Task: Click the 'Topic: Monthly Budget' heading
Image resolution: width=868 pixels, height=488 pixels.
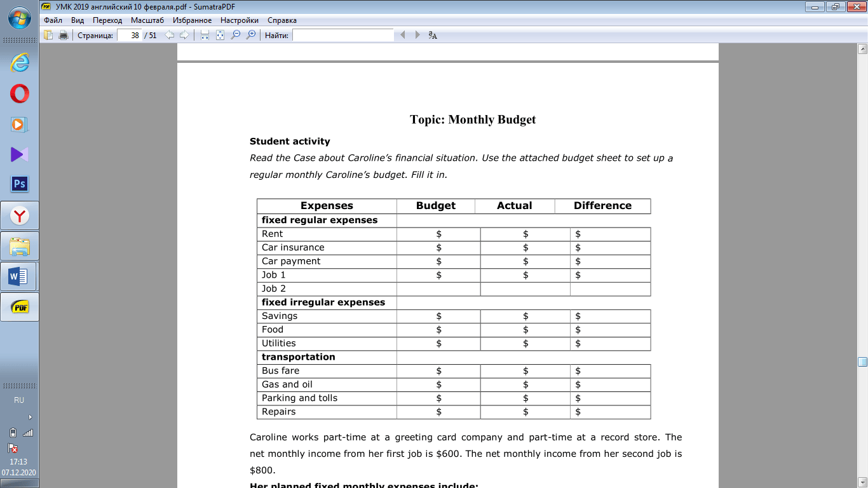Action: pyautogui.click(x=473, y=119)
